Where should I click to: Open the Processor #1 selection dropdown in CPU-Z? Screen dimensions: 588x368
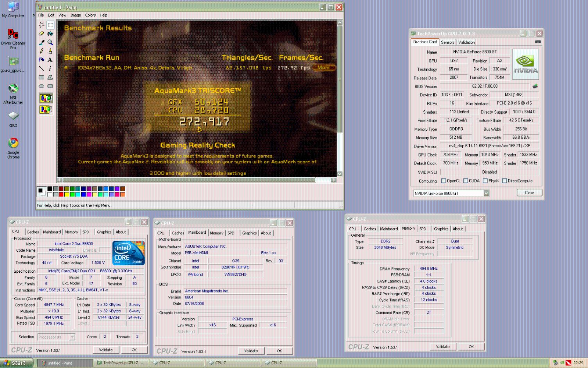point(72,337)
